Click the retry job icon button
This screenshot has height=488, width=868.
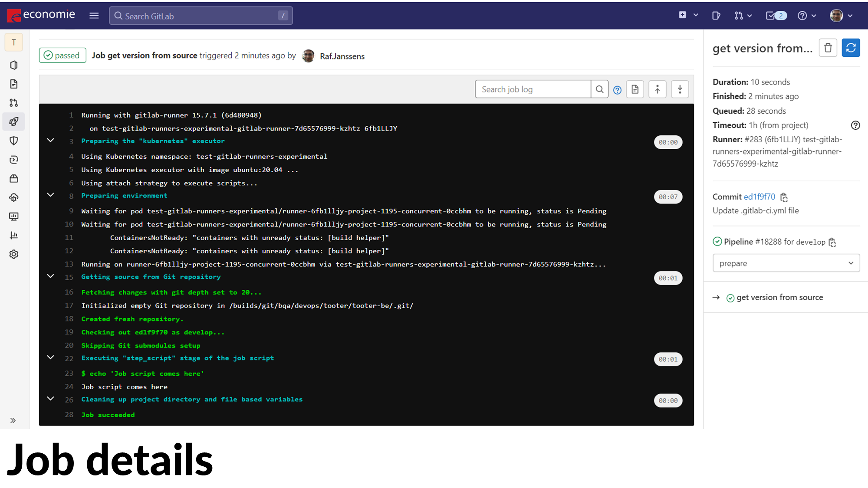[851, 48]
